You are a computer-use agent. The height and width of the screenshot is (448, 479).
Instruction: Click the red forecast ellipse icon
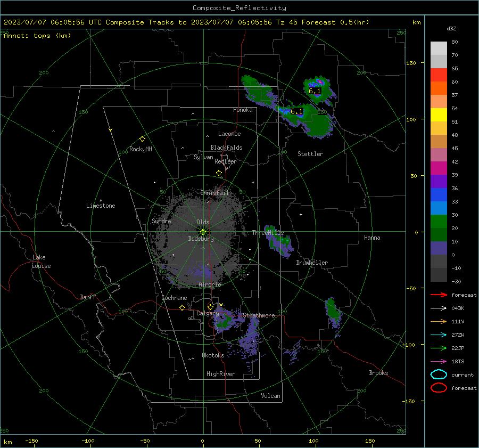(x=439, y=388)
